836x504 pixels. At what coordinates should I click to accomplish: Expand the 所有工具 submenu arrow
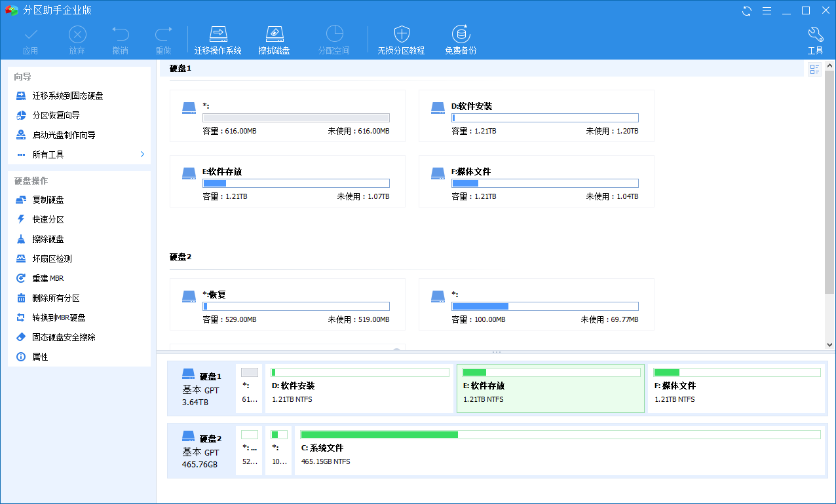[x=142, y=154]
